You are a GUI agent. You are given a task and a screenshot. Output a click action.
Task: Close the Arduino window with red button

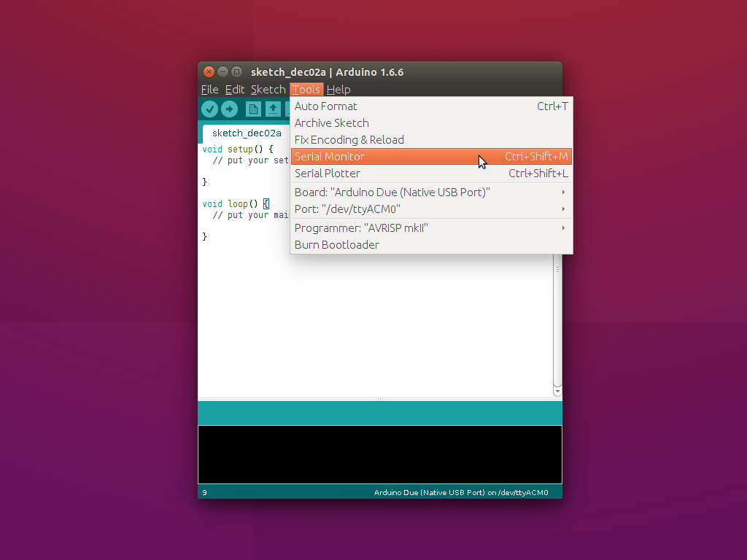pyautogui.click(x=209, y=72)
